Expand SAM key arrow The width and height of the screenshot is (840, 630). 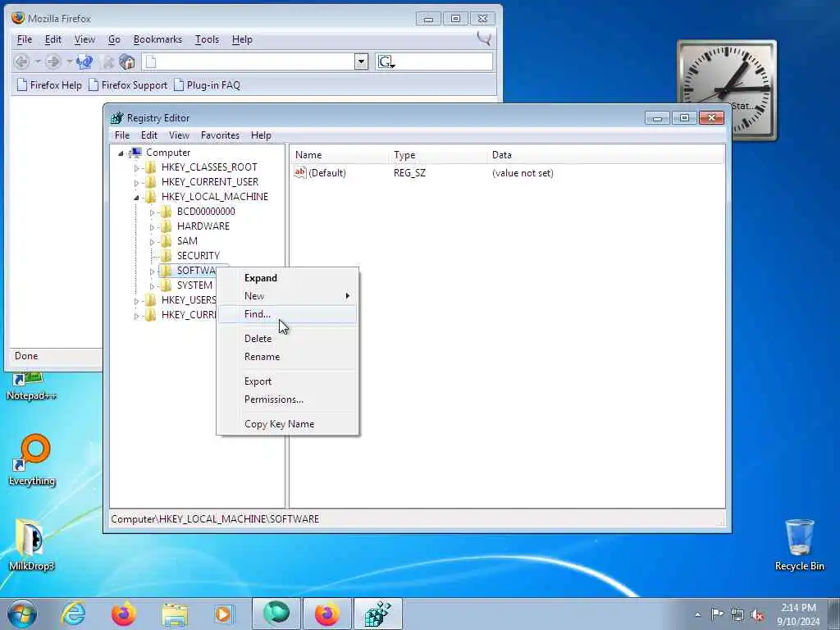pyautogui.click(x=152, y=242)
